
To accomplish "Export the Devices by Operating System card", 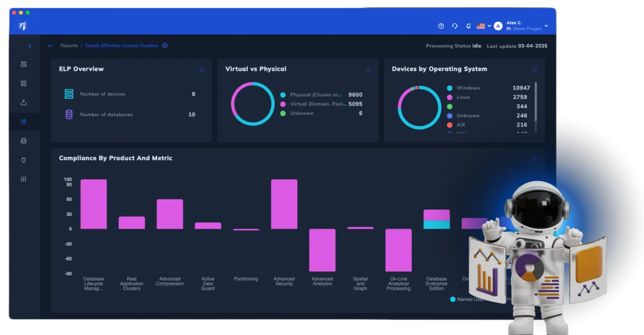I will pos(535,69).
